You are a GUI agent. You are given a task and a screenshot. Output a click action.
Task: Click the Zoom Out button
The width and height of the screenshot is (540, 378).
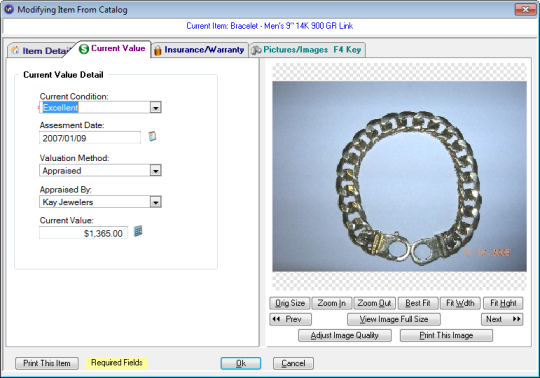pos(375,303)
